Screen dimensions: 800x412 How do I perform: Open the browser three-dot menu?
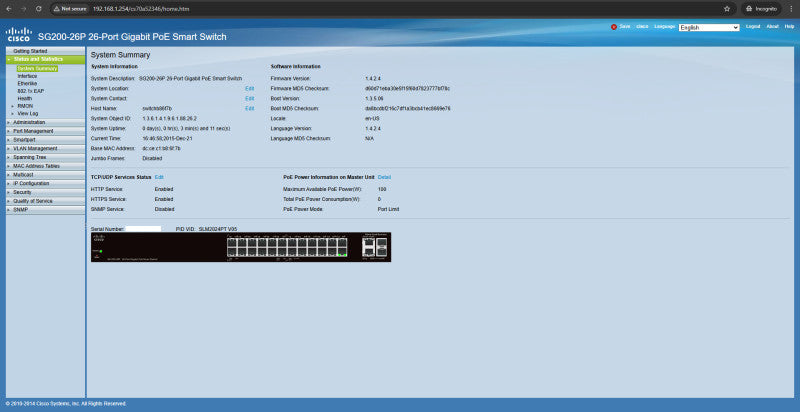point(790,9)
